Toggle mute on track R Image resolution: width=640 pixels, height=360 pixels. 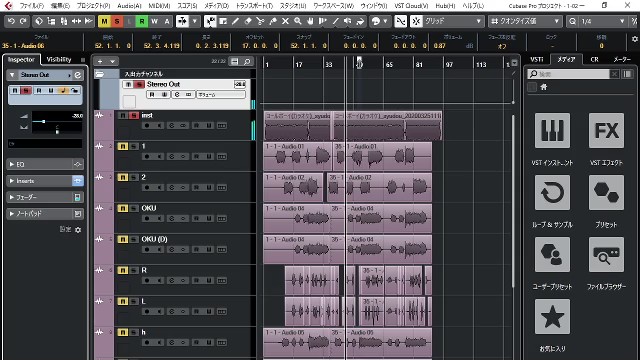[122, 271]
